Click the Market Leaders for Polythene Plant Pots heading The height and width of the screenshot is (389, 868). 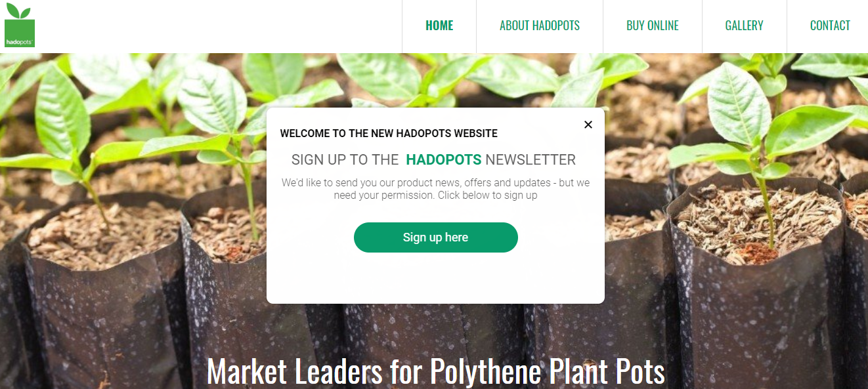click(x=436, y=371)
